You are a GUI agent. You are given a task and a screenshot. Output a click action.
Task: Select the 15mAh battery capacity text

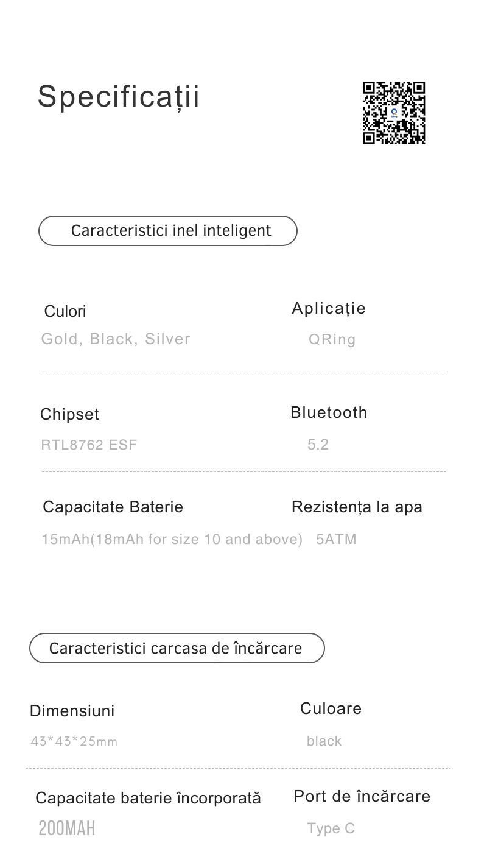172,539
